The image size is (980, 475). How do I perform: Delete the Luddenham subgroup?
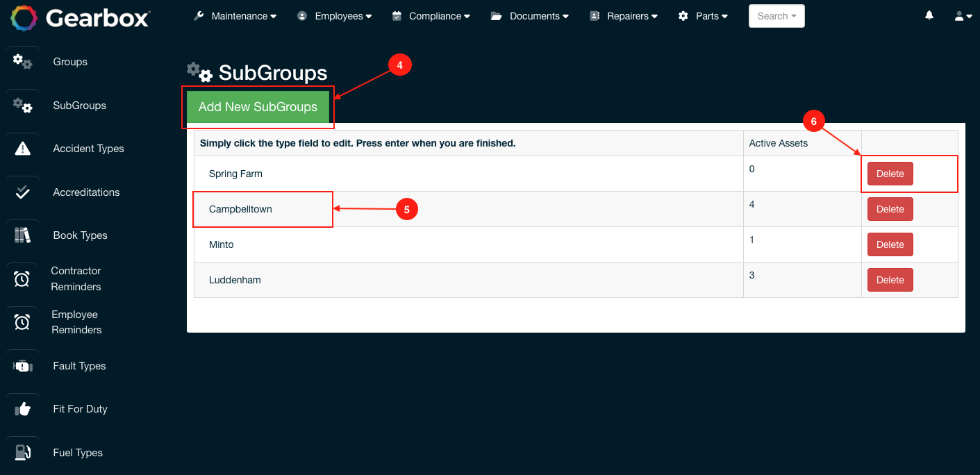pyautogui.click(x=890, y=279)
